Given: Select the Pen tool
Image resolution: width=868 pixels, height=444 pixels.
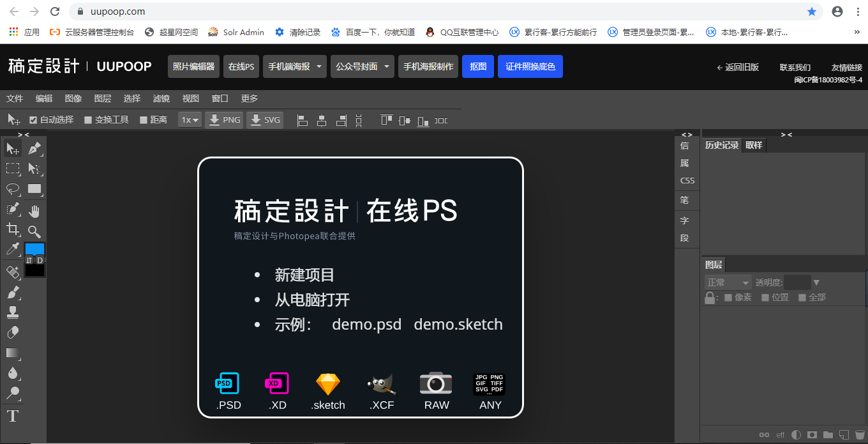Looking at the screenshot, I should pyautogui.click(x=35, y=149).
